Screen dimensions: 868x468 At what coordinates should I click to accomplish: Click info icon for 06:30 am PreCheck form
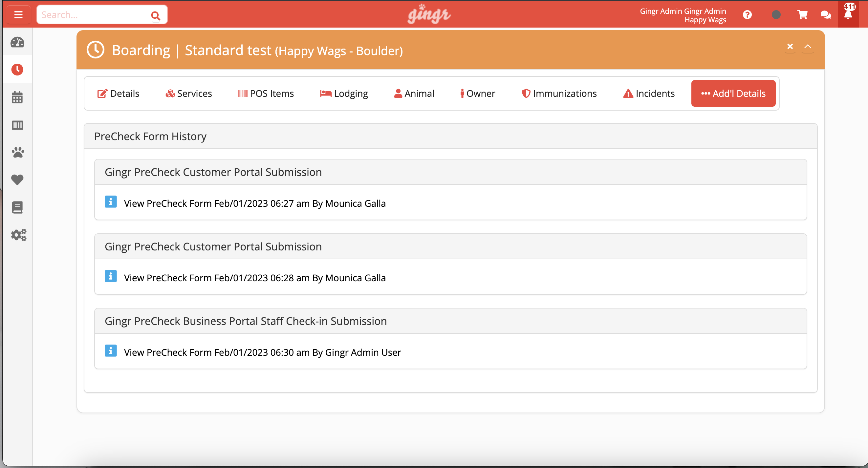(x=111, y=351)
